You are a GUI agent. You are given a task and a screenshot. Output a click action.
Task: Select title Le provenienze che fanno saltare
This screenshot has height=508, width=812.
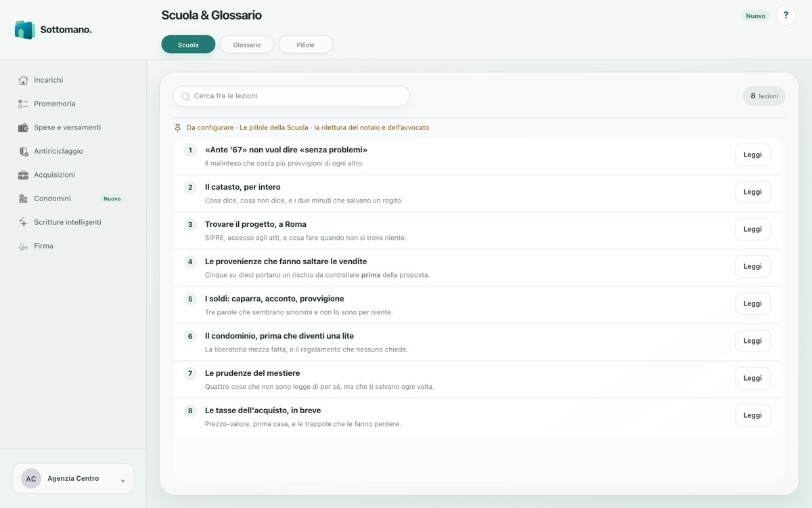[x=286, y=261]
